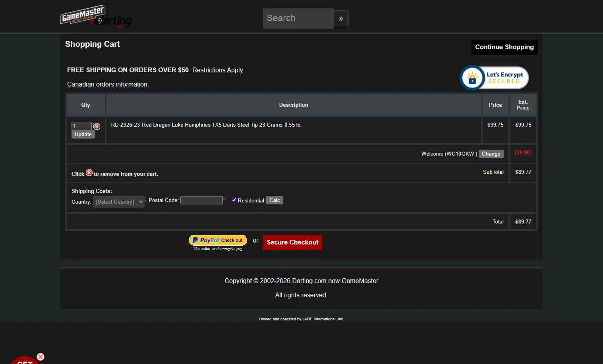The width and height of the screenshot is (603, 364).
Task: Click the quantity input field
Action: tap(81, 126)
